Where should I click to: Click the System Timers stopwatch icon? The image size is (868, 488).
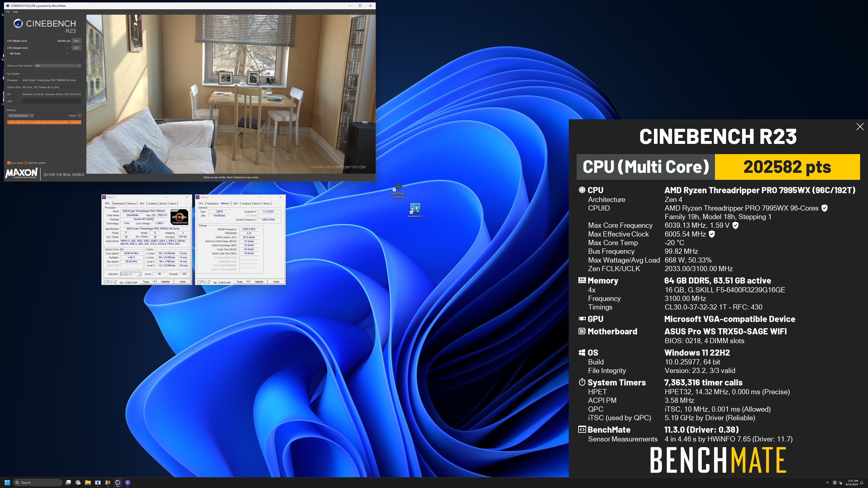(582, 382)
